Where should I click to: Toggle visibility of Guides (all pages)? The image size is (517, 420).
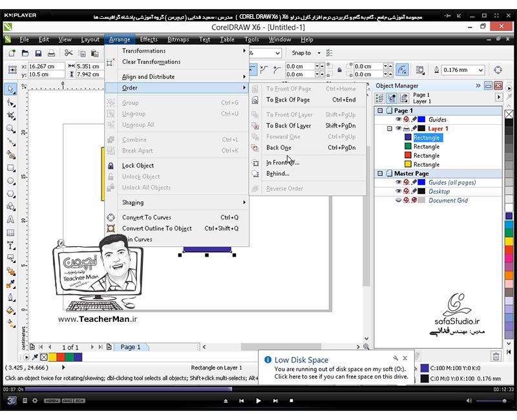398,182
